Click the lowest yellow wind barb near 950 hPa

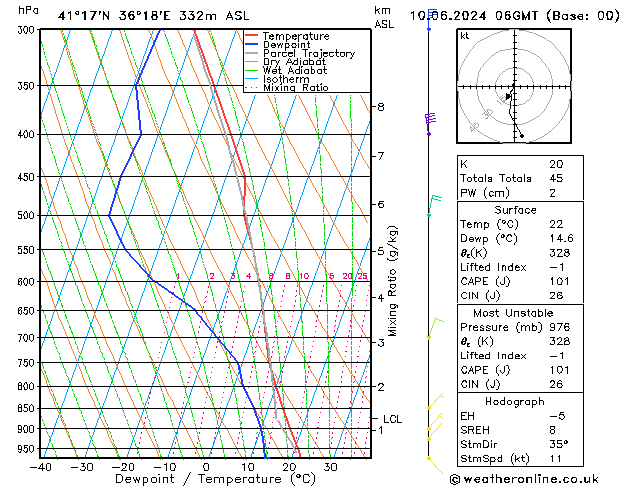432,462
